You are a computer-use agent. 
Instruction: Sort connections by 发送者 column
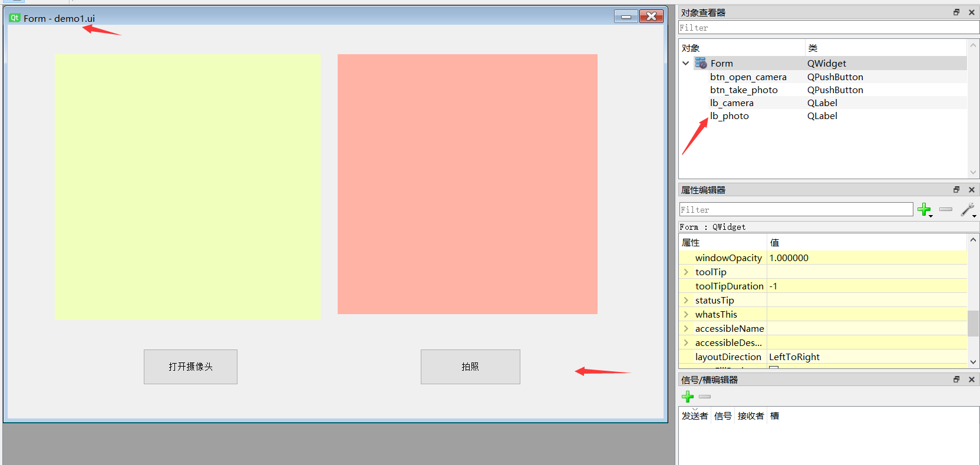point(695,415)
